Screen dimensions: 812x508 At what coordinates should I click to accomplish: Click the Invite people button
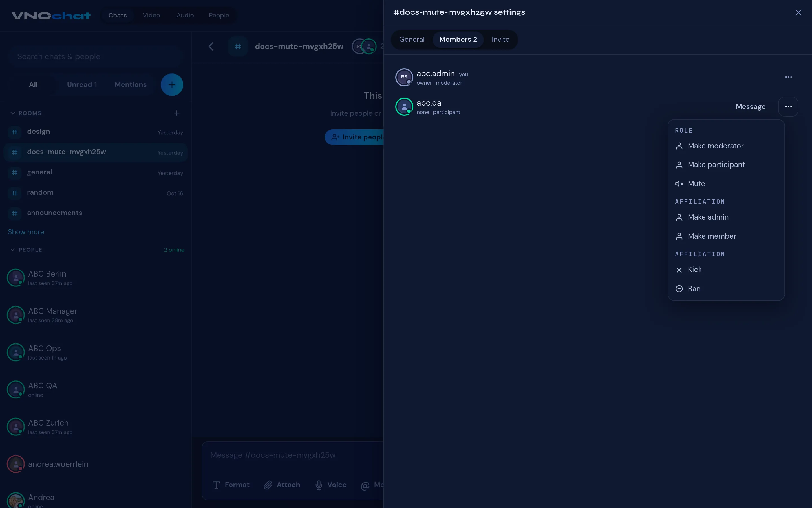point(354,137)
